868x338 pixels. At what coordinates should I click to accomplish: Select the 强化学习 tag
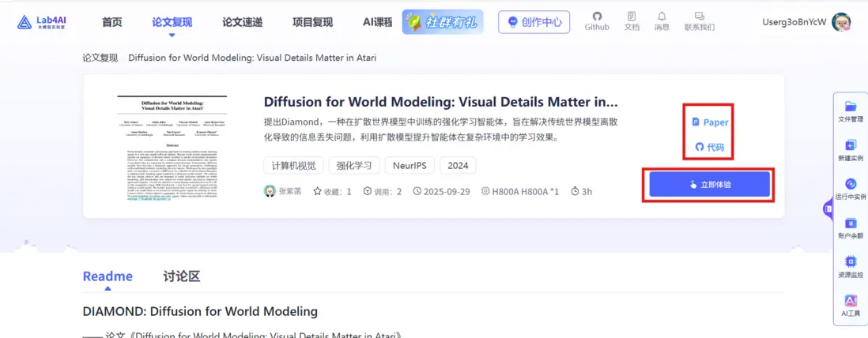click(354, 165)
